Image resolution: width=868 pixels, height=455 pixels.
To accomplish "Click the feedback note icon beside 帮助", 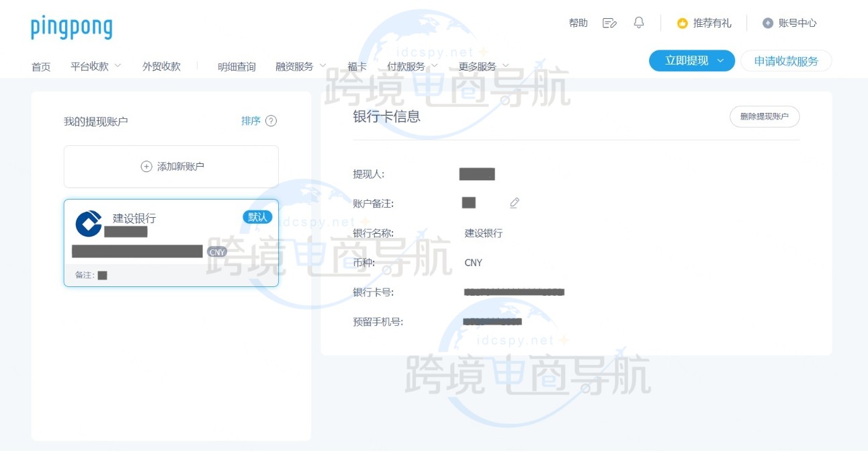I will tap(609, 22).
